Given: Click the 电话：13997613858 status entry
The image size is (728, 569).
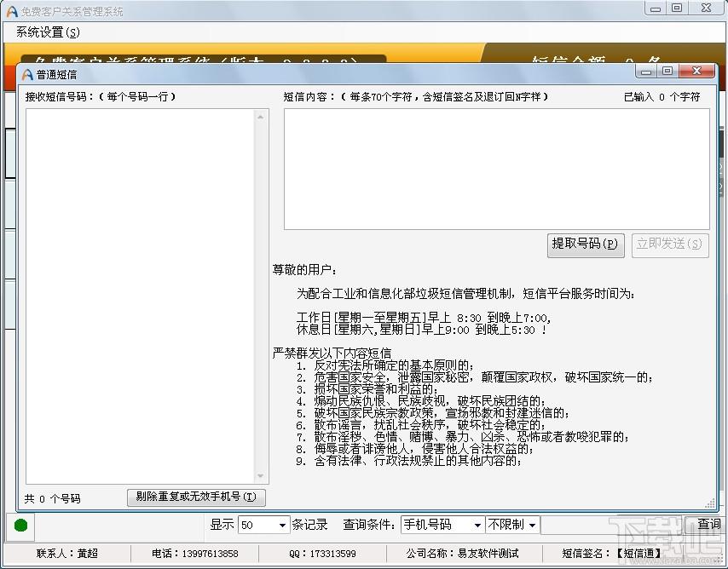Looking at the screenshot, I should tap(195, 553).
